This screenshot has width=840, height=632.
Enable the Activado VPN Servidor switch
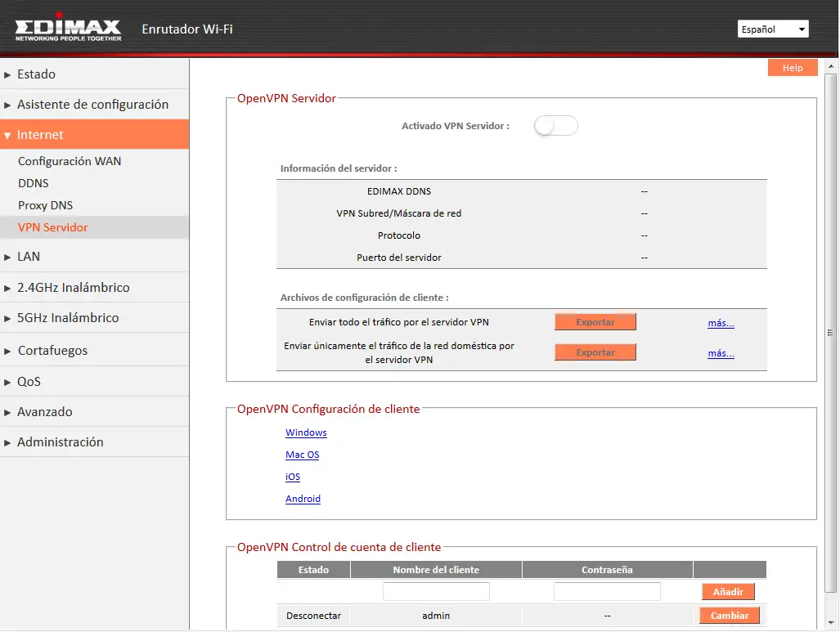(x=555, y=126)
